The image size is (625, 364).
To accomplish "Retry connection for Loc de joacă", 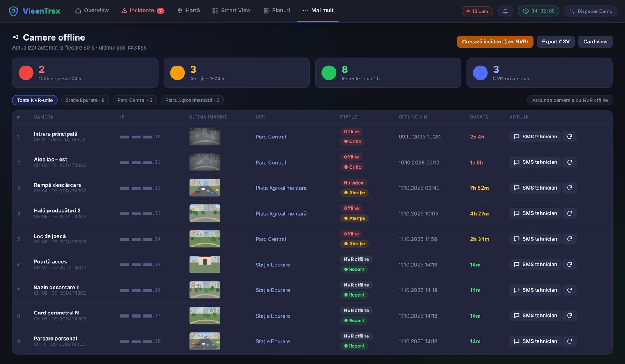I will (570, 239).
